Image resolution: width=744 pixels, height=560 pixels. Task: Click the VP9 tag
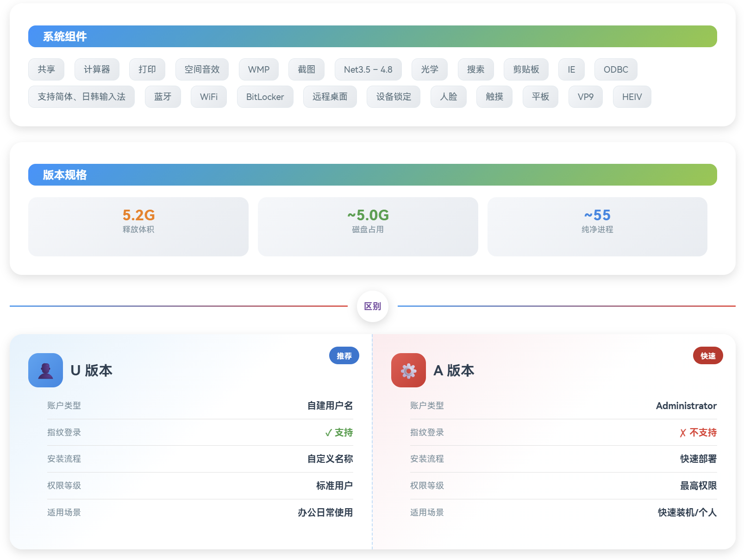point(586,97)
